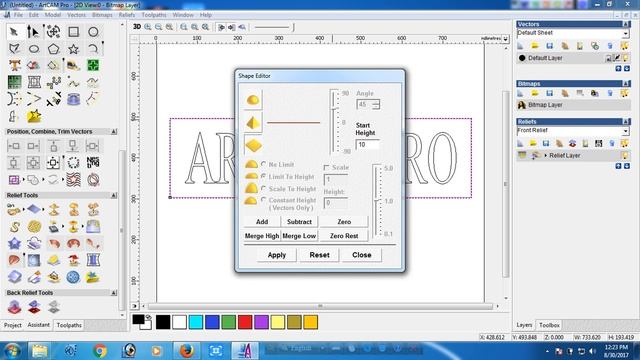This screenshot has height=360, width=640.
Task: Click the yellow star vector tool icon
Action: coord(34,116)
